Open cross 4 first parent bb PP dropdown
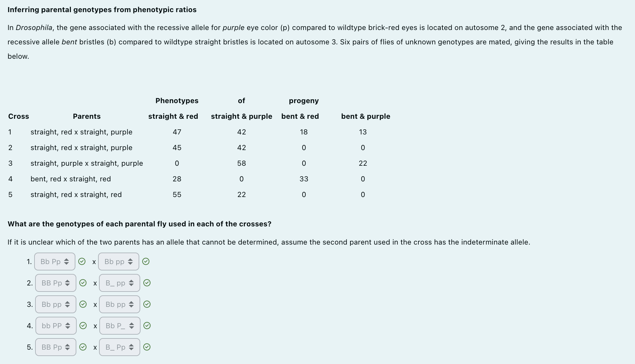 click(x=56, y=326)
